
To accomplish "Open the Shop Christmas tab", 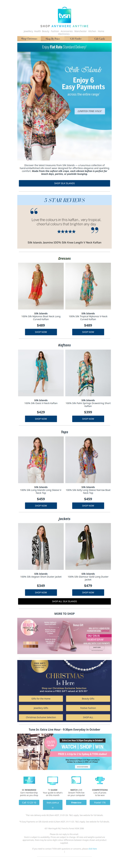I will [29, 39].
